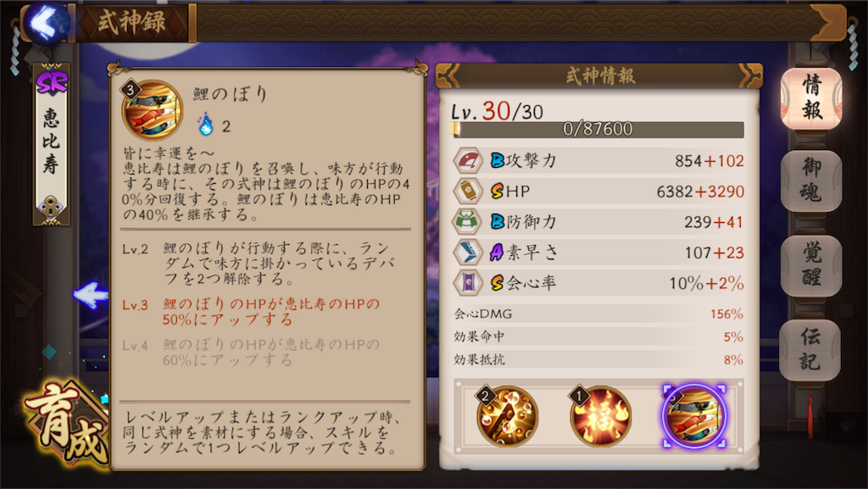Open the 覚醒 awakening tab
The image size is (868, 489).
(811, 265)
